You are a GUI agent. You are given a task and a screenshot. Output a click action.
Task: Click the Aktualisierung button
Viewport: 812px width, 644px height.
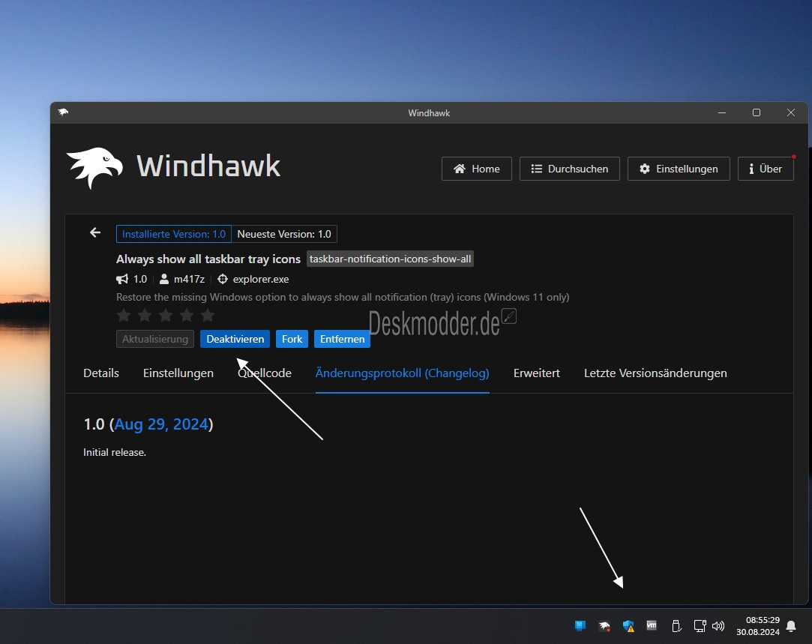click(155, 339)
